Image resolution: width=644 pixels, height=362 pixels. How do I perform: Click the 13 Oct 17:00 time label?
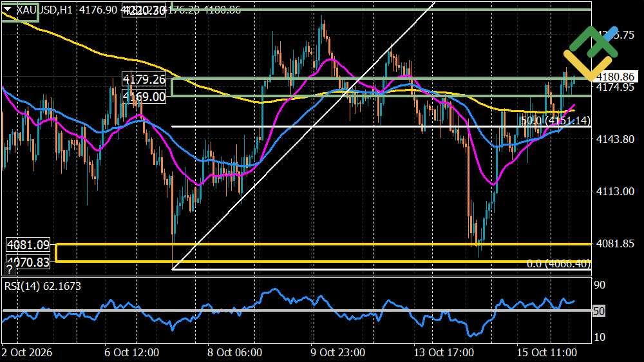tap(443, 352)
